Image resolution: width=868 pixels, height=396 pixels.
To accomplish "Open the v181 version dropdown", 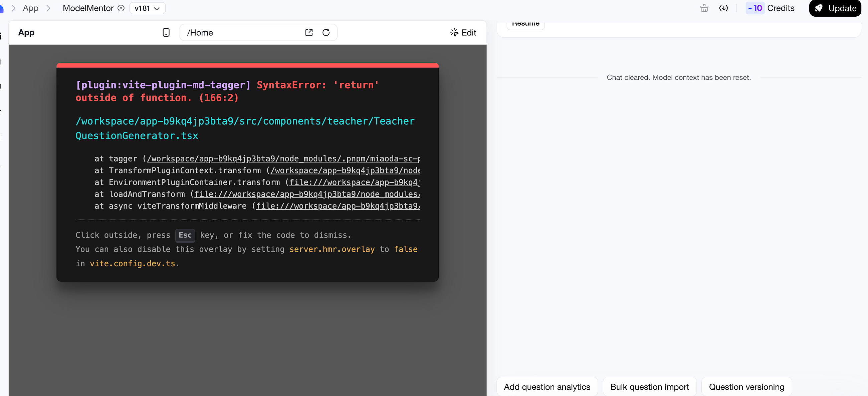I will 147,8.
